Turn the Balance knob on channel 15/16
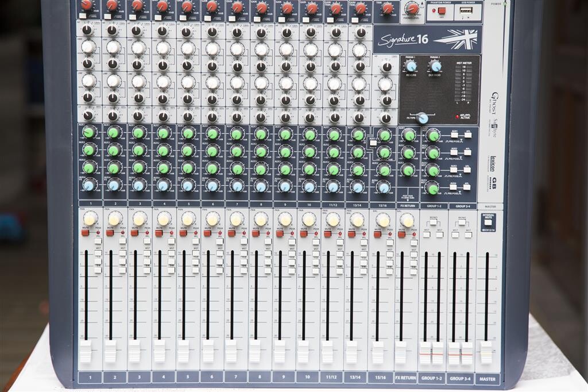The height and width of the screenshot is (392, 588). click(x=383, y=220)
